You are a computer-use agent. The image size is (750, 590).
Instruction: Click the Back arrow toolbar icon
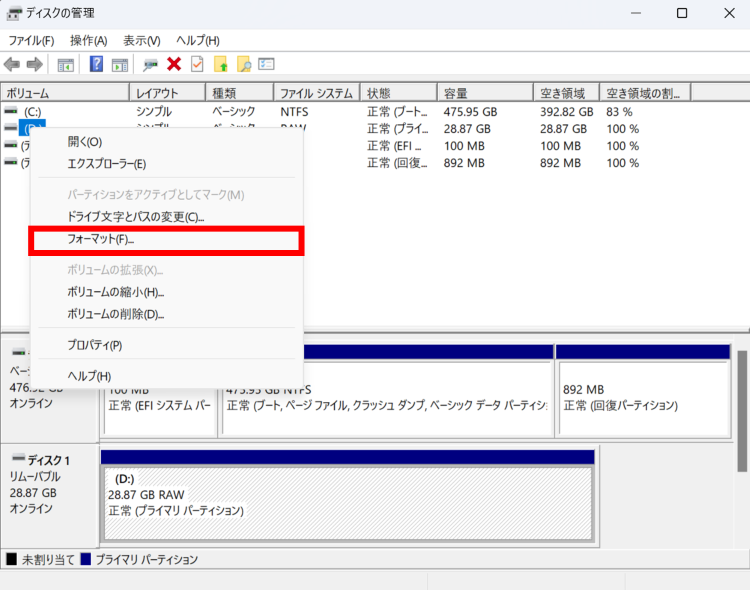coord(12,64)
